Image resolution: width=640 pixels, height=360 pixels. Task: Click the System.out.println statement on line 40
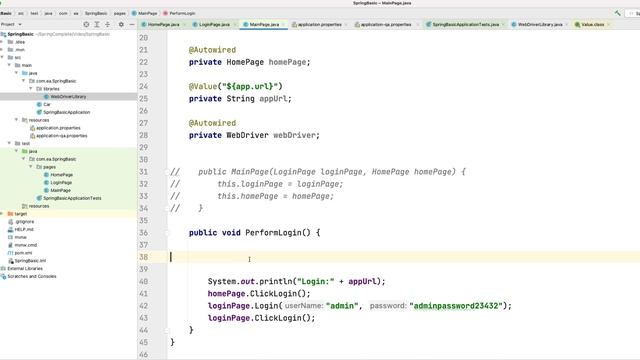tap(296, 281)
